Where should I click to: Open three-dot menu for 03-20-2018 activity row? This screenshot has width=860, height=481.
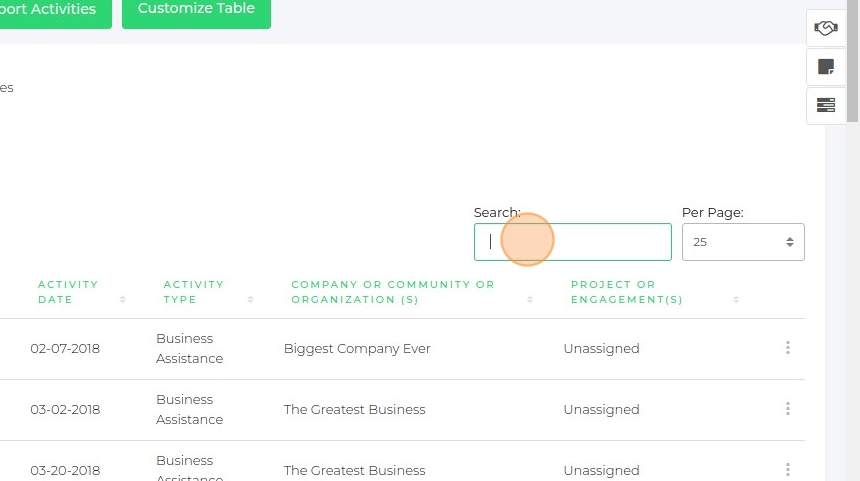[x=788, y=469]
